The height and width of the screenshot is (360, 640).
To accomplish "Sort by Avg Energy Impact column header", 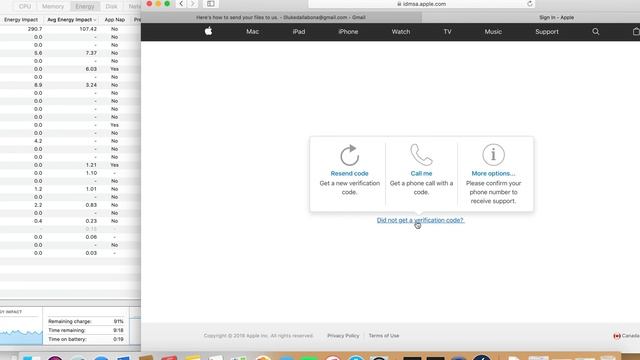I will point(71,20).
